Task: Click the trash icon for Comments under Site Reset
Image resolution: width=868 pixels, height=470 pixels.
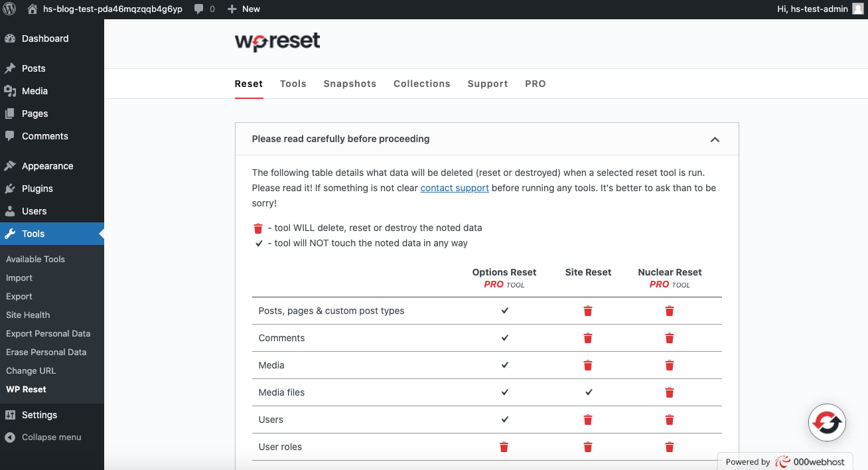Action: (x=588, y=338)
